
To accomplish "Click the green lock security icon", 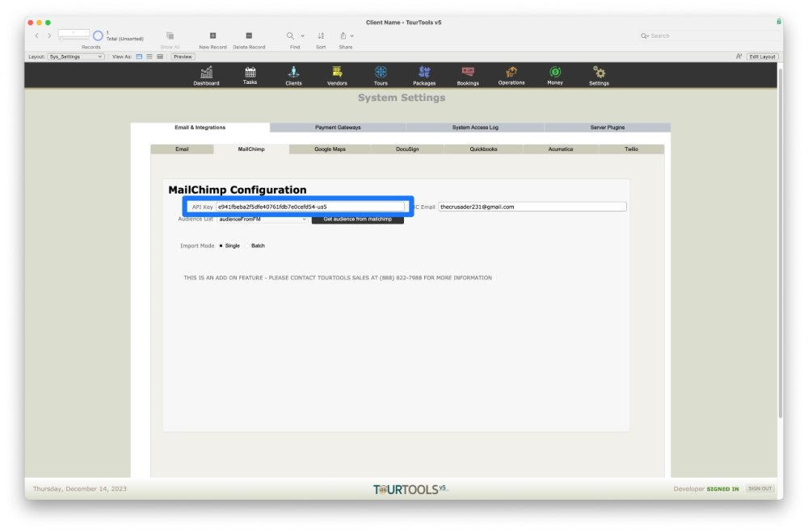I will coord(779,22).
